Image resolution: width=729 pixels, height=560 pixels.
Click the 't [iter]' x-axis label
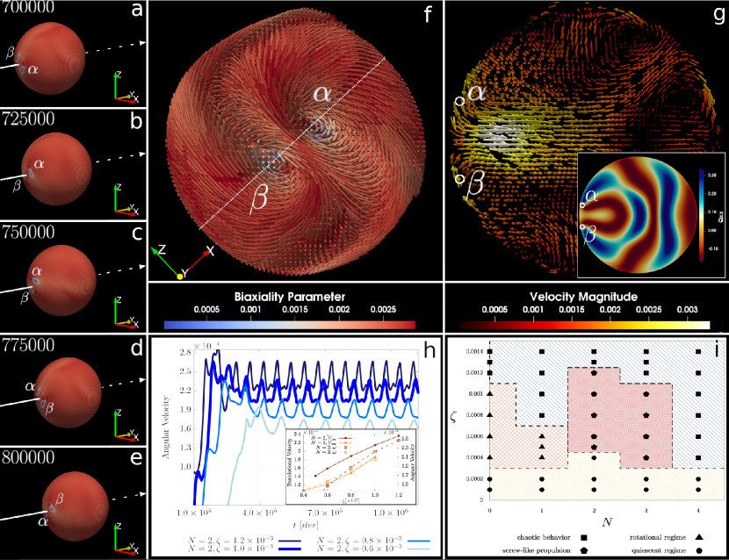(306, 525)
